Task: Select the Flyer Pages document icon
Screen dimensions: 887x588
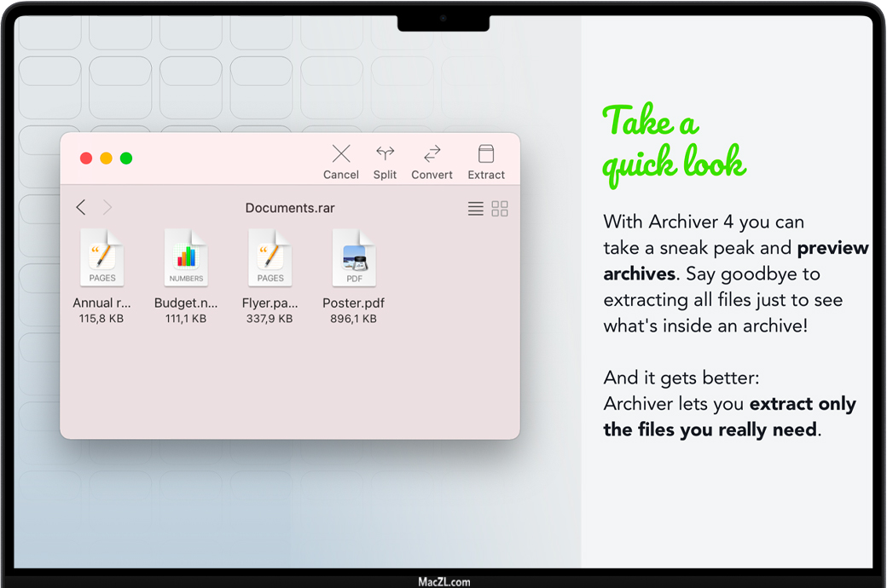Action: tap(270, 257)
